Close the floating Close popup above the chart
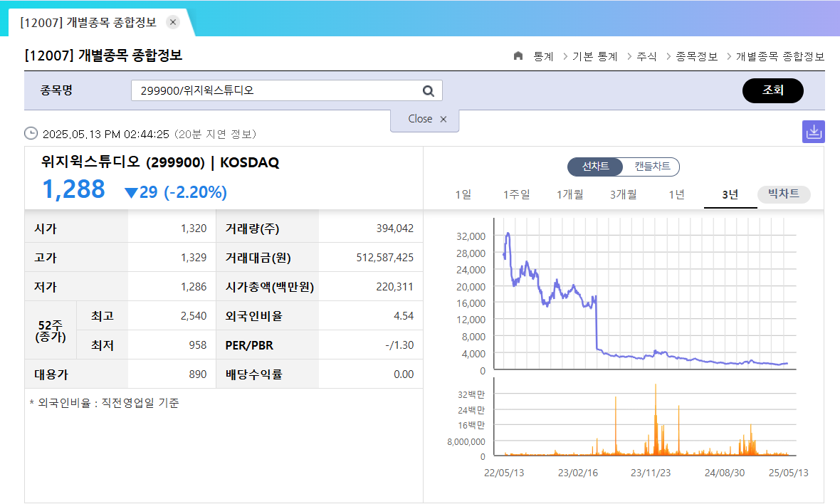 (443, 120)
